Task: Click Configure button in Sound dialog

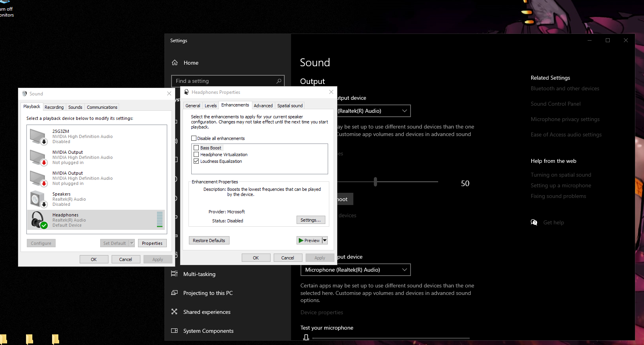Action: click(x=41, y=243)
